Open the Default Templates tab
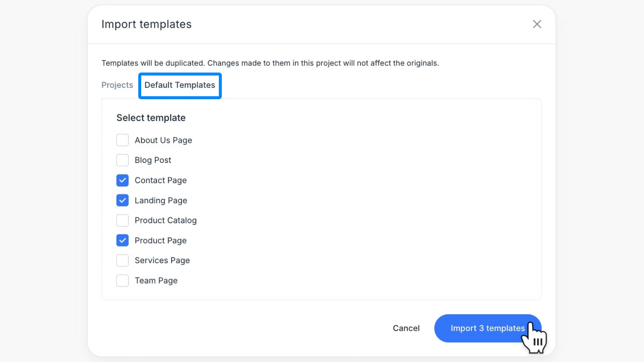The height and width of the screenshot is (362, 644). 180,85
